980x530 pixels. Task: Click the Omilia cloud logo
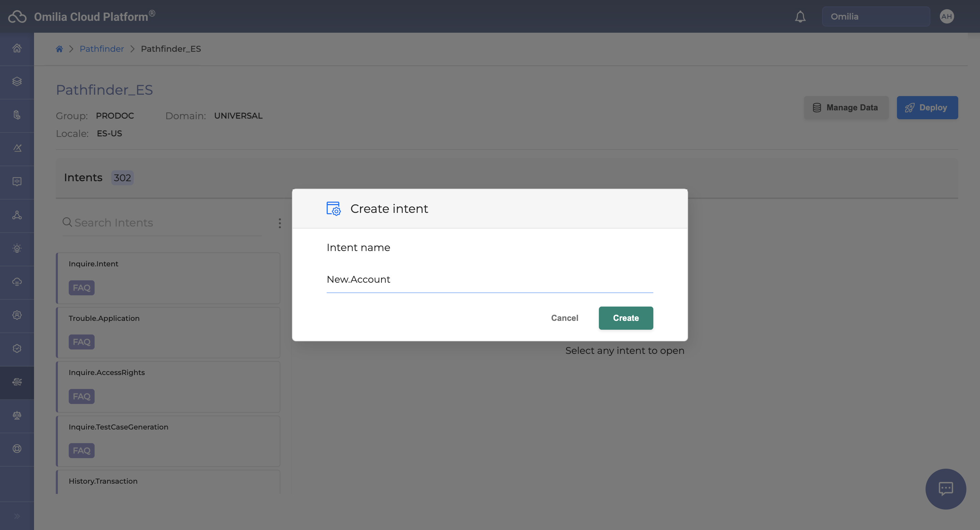coord(17,17)
